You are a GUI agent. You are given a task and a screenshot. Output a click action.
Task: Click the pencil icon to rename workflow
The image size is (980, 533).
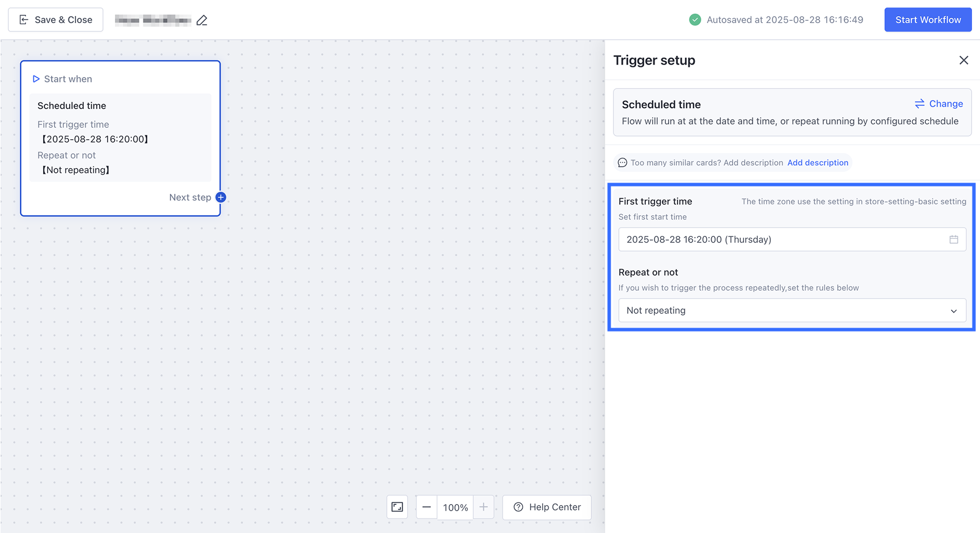[202, 20]
